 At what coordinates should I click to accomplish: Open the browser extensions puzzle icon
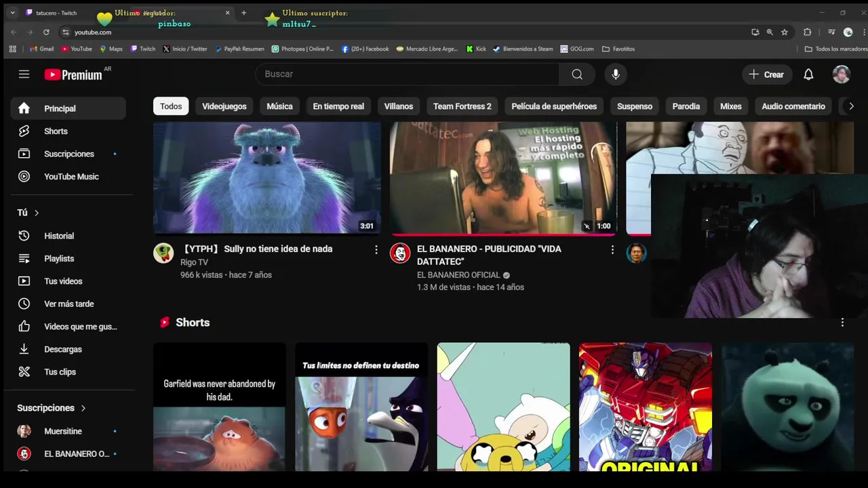(x=807, y=32)
